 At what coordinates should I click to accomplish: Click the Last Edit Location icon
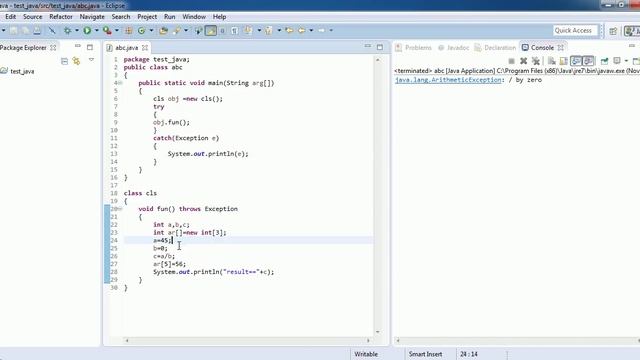coord(289,30)
